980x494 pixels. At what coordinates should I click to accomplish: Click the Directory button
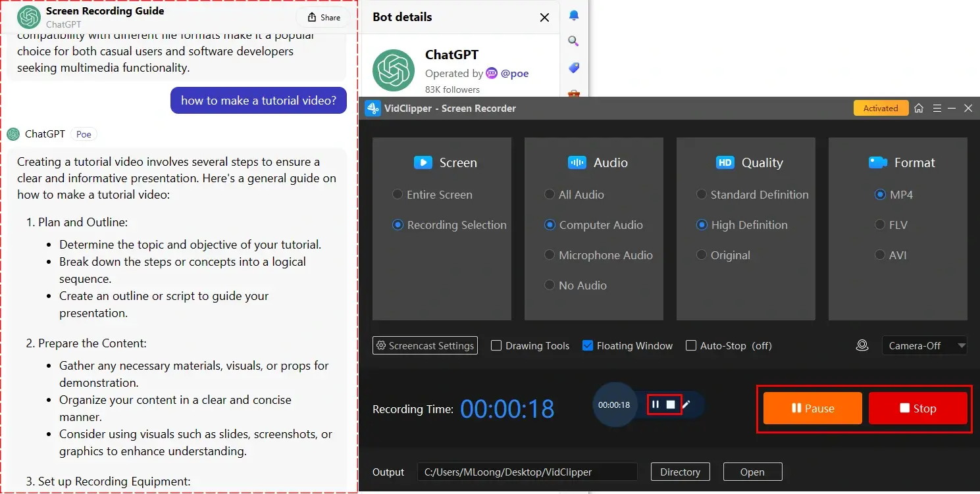(x=681, y=472)
